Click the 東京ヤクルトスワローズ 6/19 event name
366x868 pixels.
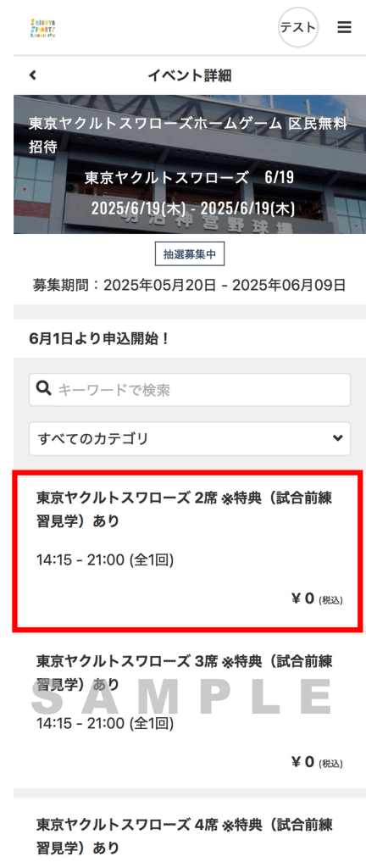tap(190, 178)
